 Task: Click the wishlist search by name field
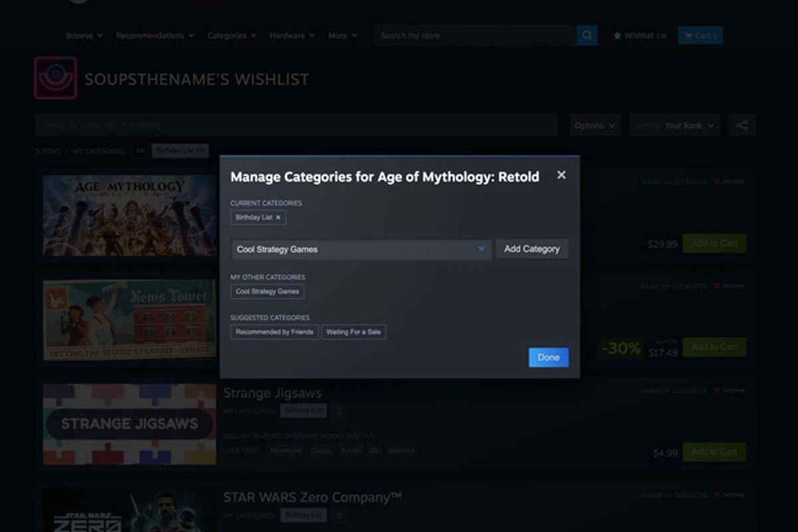(x=297, y=124)
